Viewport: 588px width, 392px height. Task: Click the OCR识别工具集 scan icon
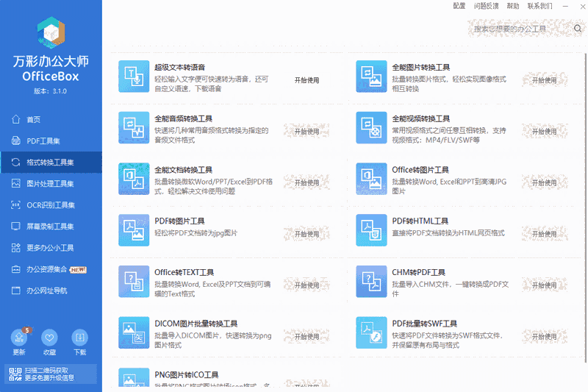tap(15, 204)
